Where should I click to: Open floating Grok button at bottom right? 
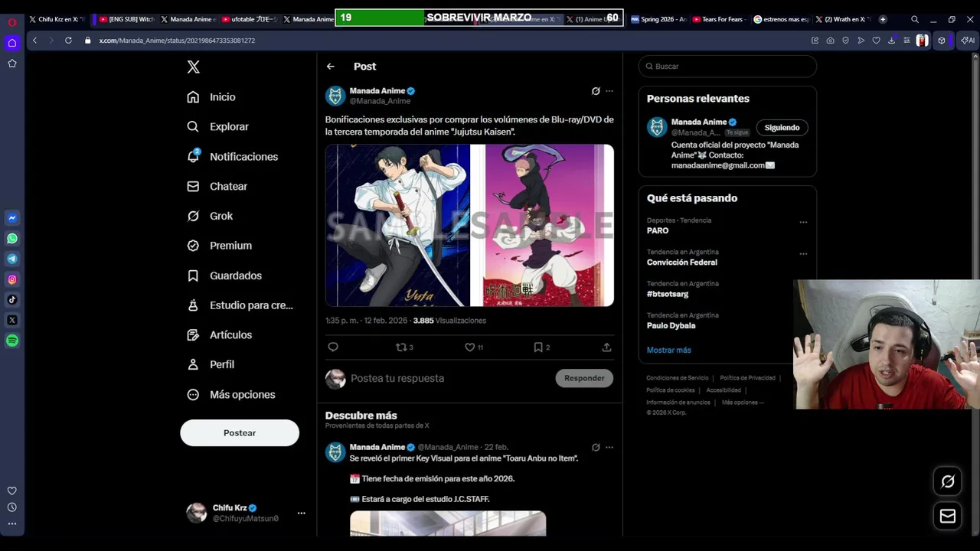[x=948, y=481]
